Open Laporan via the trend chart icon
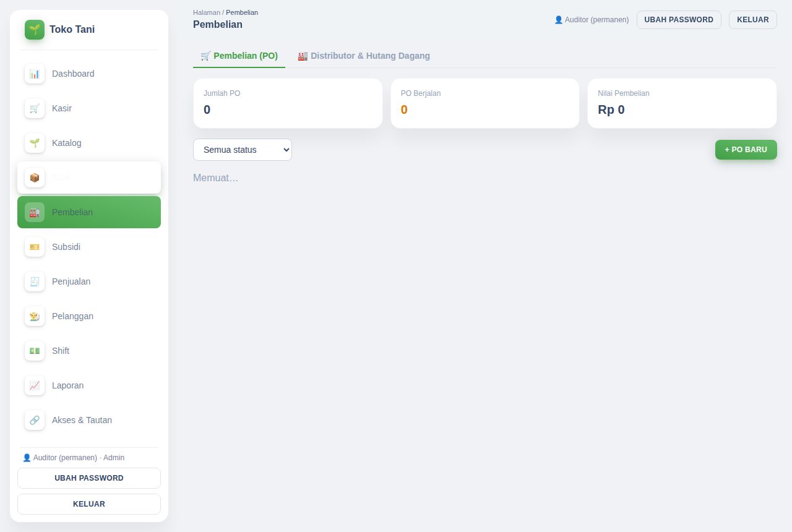Viewport: 792px width, 532px height. tap(35, 385)
